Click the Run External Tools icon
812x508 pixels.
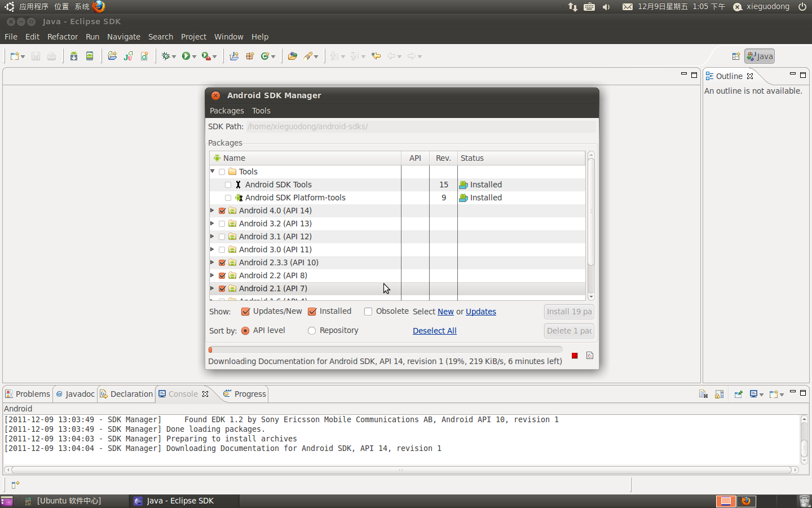tap(206, 56)
